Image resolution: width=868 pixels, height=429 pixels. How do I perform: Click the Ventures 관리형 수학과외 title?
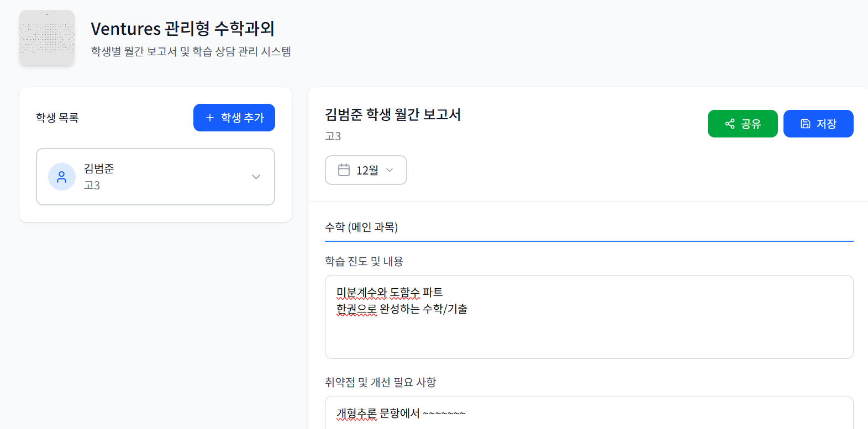[x=182, y=28]
